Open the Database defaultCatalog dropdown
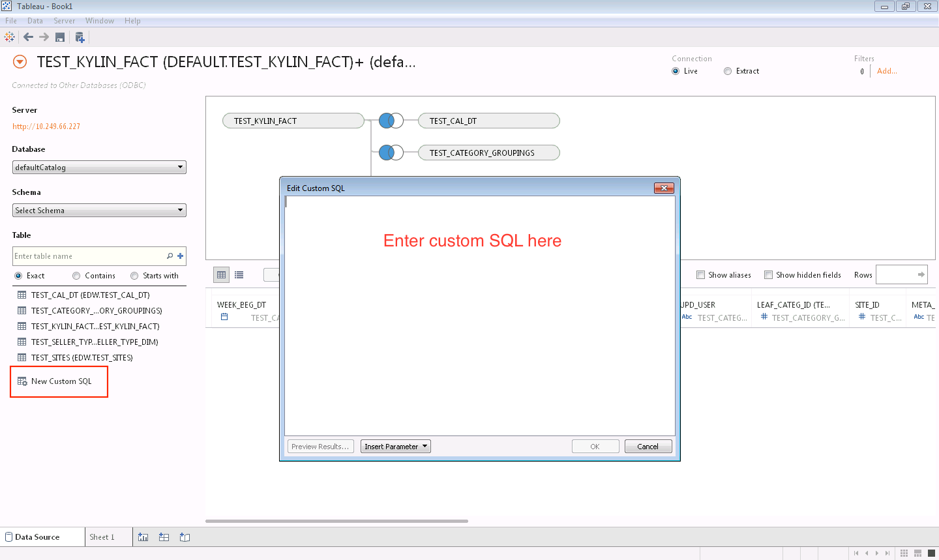The image size is (939, 560). pyautogui.click(x=99, y=168)
